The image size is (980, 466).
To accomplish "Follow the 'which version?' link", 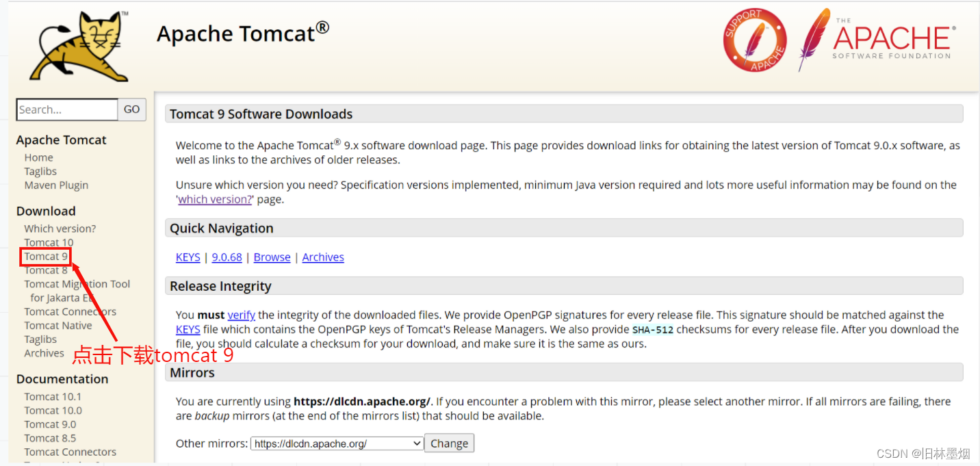I will coord(215,199).
